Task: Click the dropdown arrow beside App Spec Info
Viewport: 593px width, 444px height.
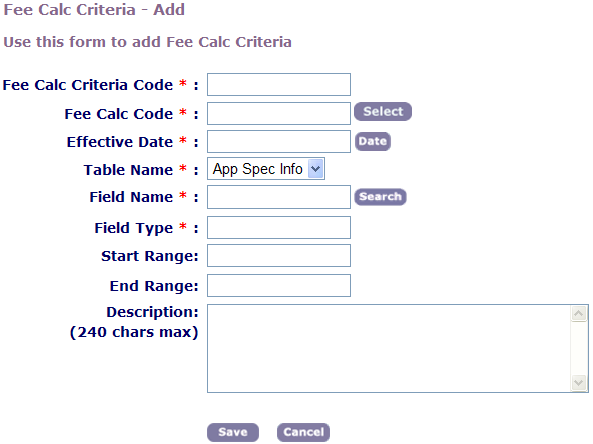Action: point(315,169)
